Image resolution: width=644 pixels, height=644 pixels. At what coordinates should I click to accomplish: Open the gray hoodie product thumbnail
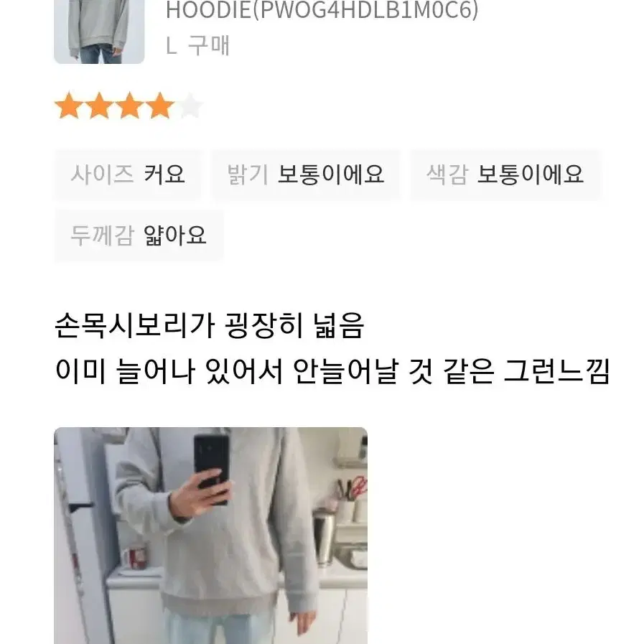[x=99, y=32]
